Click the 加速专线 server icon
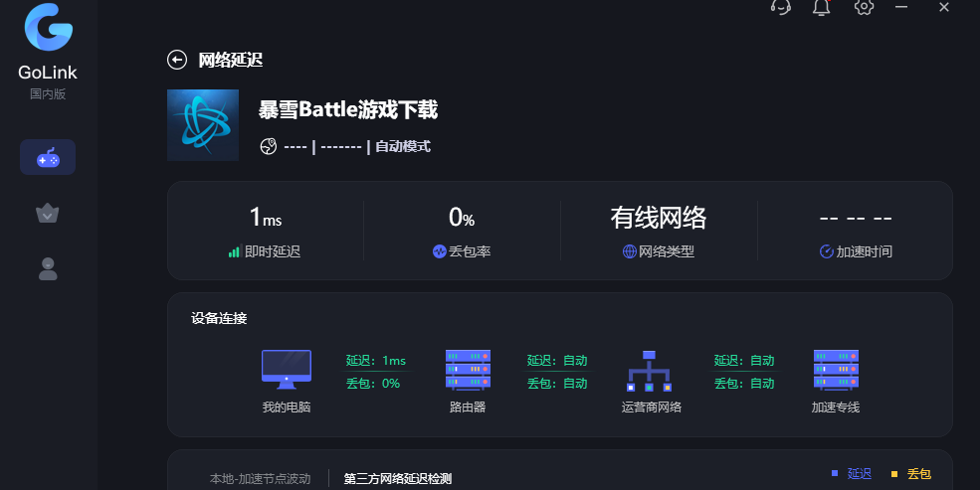Screen dimensions: 980x490 point(836,369)
